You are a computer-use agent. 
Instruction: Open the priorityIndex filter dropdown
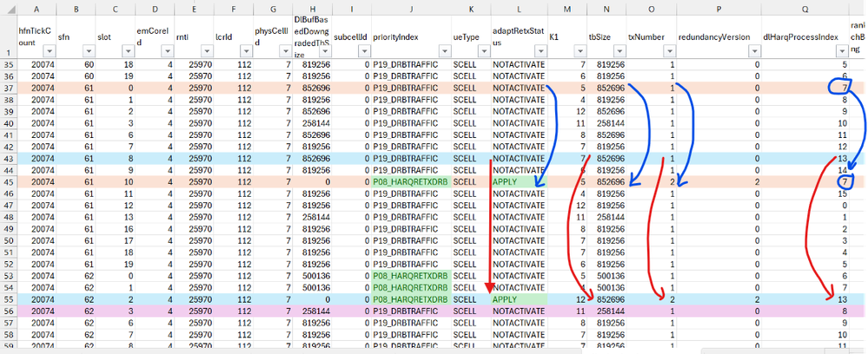pos(445,51)
